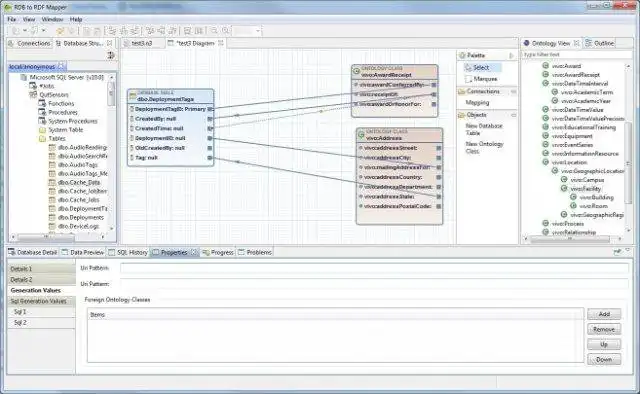Select vivo:Campus ontology class
The height and width of the screenshot is (394, 640).
pos(582,180)
